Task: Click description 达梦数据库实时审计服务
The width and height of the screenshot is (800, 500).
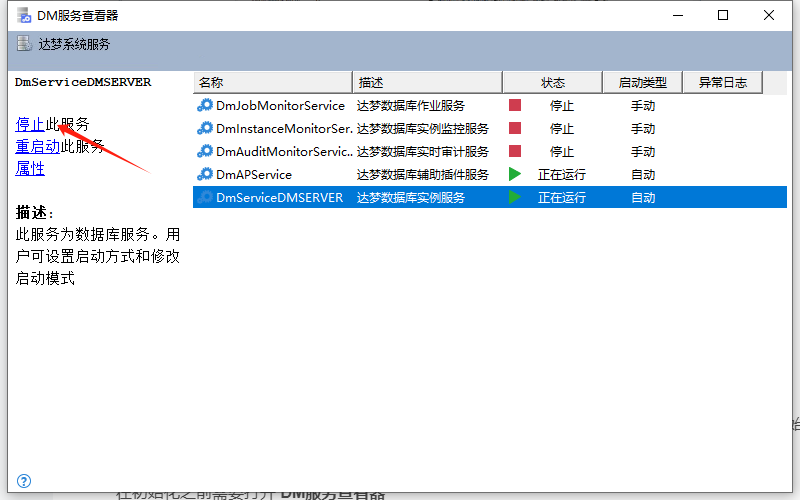Action: click(422, 152)
